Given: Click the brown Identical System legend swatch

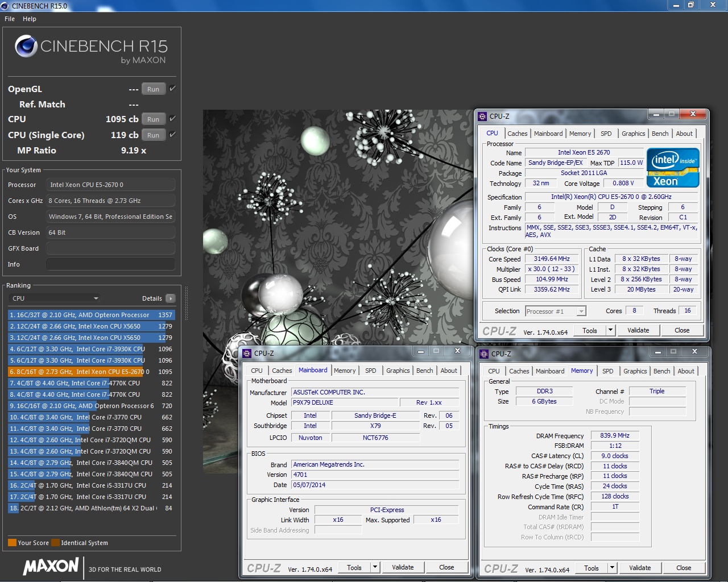Looking at the screenshot, I should coord(55,543).
